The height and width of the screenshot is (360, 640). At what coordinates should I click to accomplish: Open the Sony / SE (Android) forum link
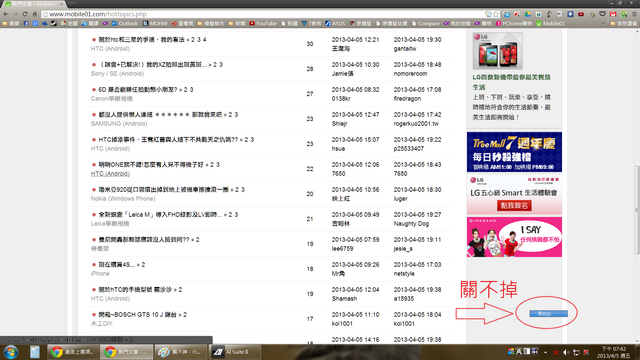click(117, 73)
